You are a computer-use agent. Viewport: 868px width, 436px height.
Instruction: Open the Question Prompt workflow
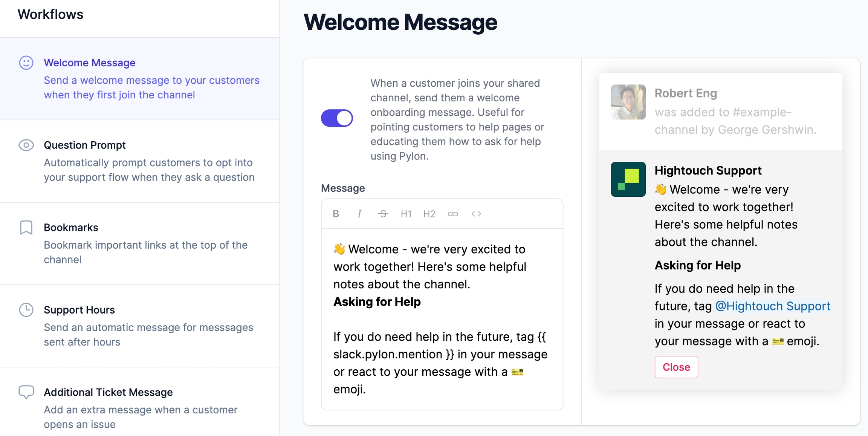[85, 145]
